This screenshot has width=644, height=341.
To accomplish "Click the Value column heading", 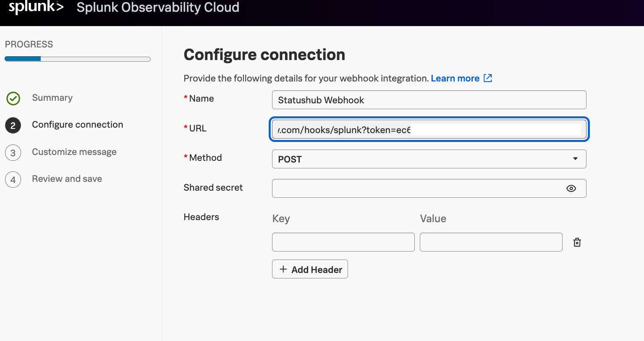I will pos(433,219).
